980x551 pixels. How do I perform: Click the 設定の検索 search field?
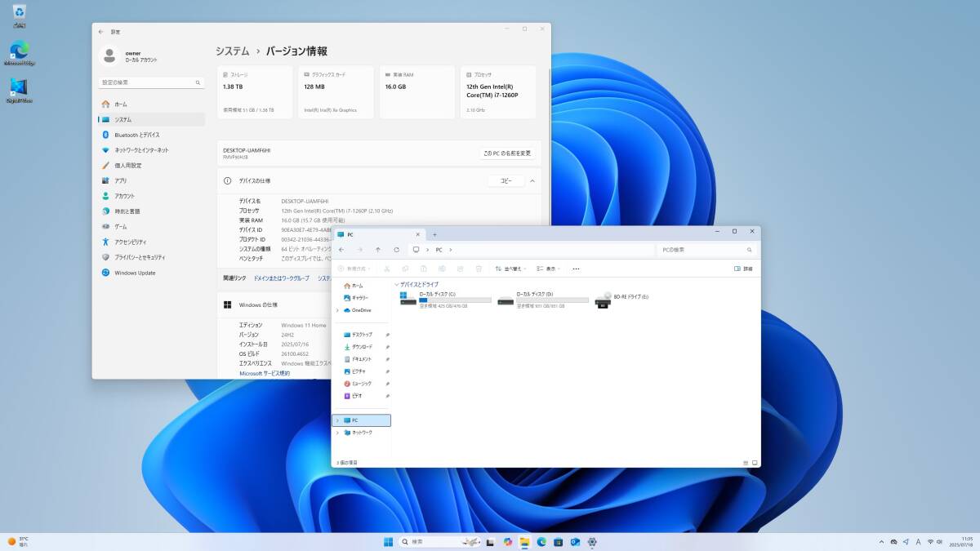(152, 82)
